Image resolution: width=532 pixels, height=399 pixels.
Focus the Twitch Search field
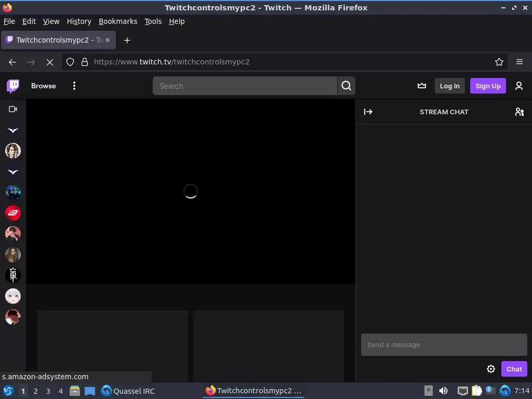[x=245, y=86]
